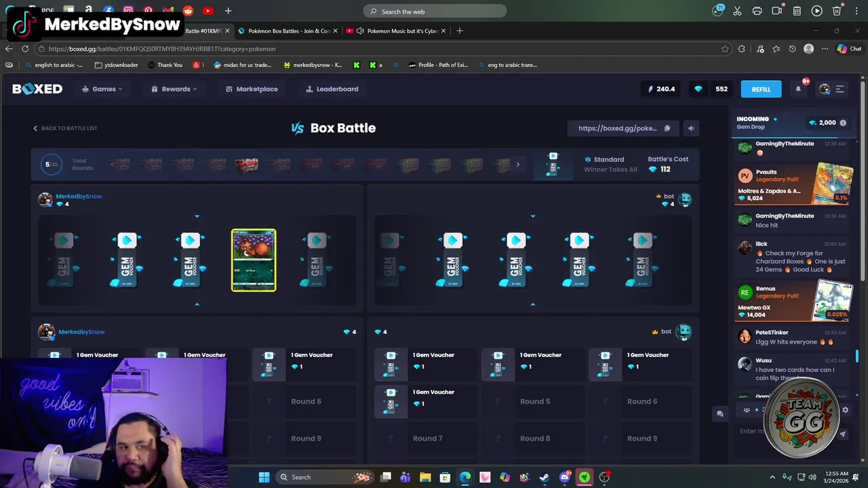Click the BOXED logo
Image resolution: width=868 pixels, height=488 pixels.
coord(37,89)
